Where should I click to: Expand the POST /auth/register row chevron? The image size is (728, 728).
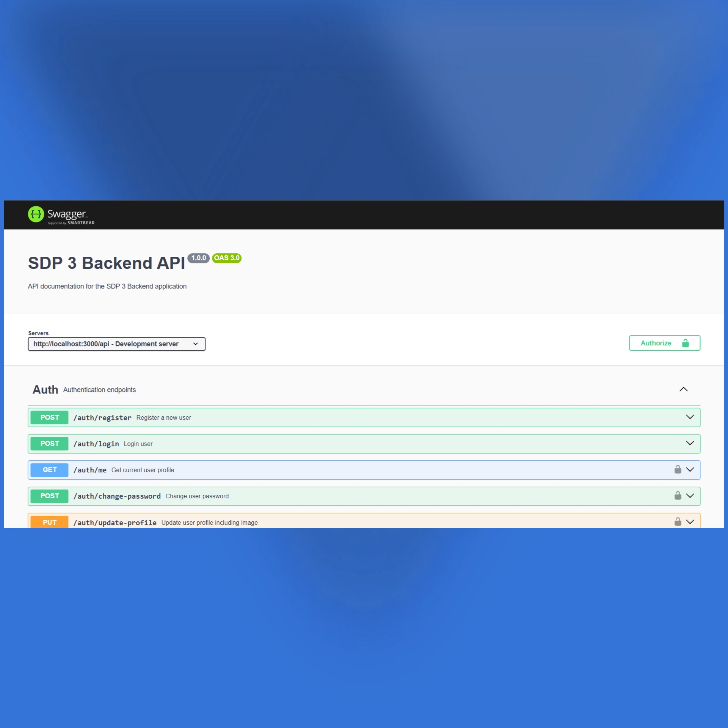[x=690, y=417]
